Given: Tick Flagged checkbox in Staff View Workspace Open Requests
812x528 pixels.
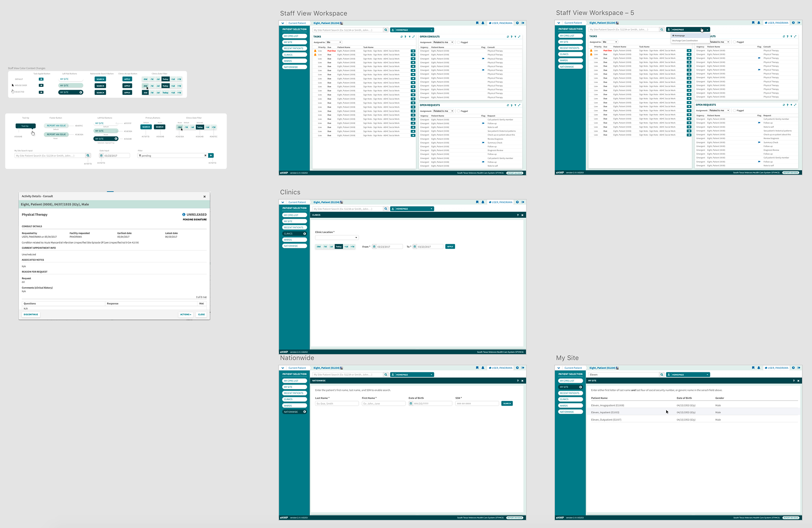Looking at the screenshot, I should tap(458, 111).
